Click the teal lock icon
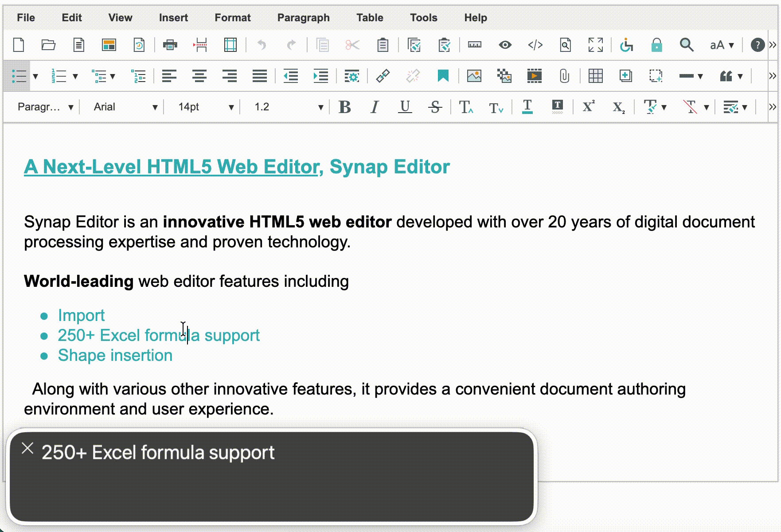The image size is (781, 532). [x=656, y=45]
